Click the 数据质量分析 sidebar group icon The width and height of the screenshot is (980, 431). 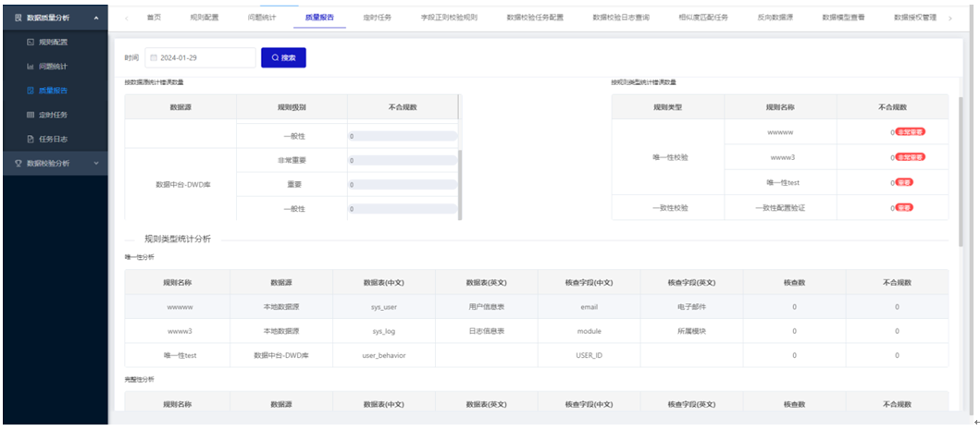pyautogui.click(x=18, y=18)
